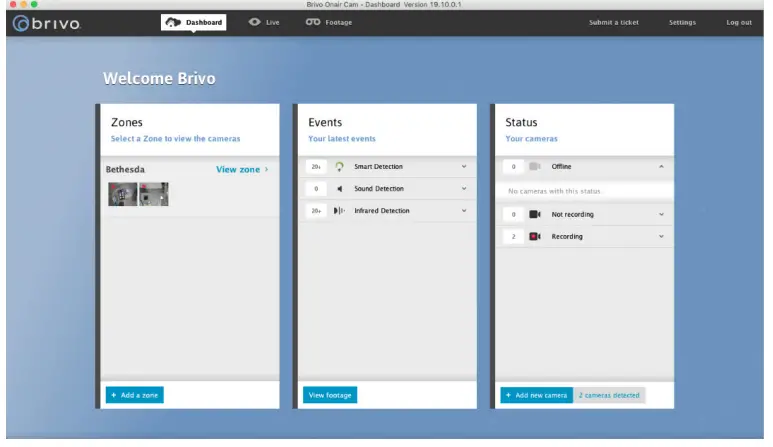The image size is (773, 447).
Task: Click Log out
Action: pos(739,22)
